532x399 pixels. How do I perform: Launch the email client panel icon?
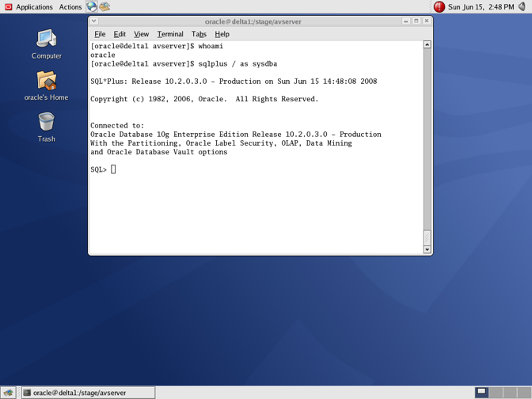(x=104, y=6)
